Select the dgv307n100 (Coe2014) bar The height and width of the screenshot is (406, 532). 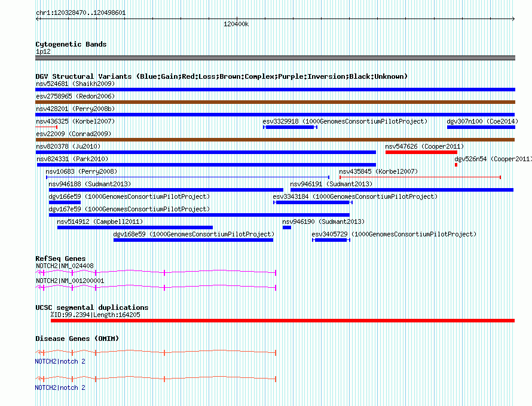pos(481,127)
